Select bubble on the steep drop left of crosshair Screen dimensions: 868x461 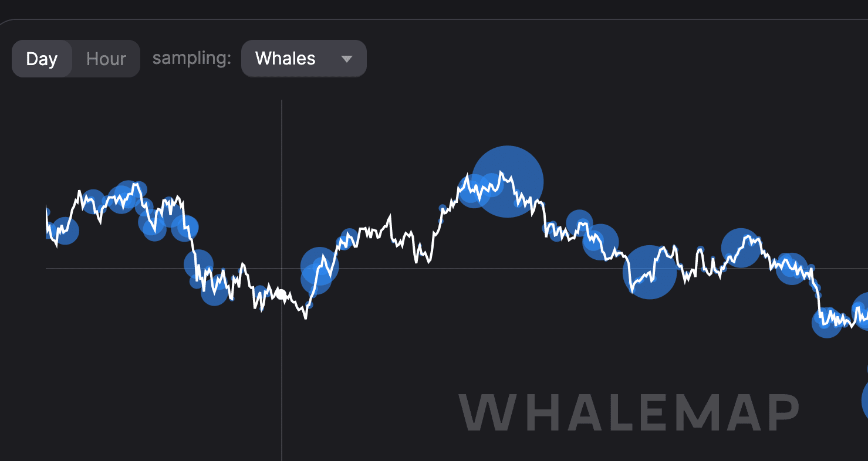[198, 263]
